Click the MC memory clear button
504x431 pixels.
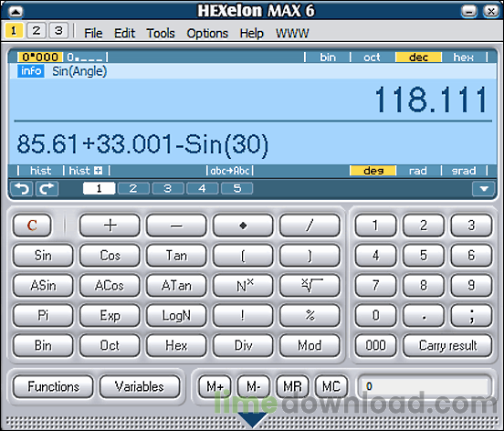click(331, 386)
